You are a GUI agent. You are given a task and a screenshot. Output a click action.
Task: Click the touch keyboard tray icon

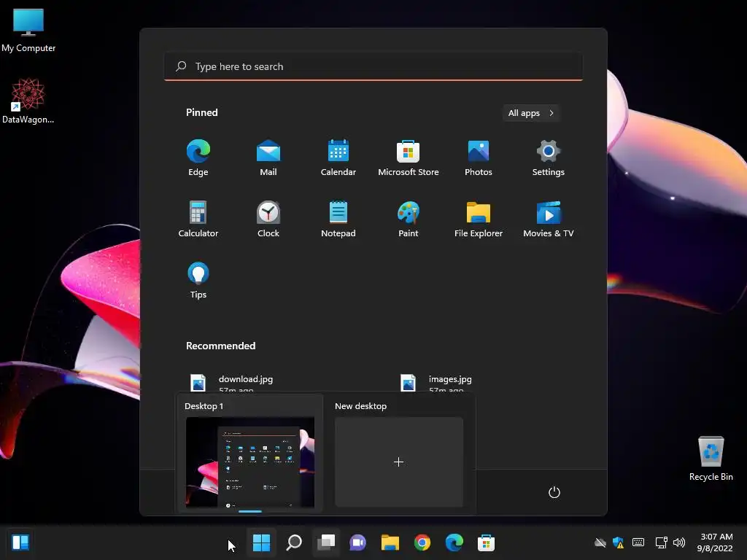[x=638, y=542]
